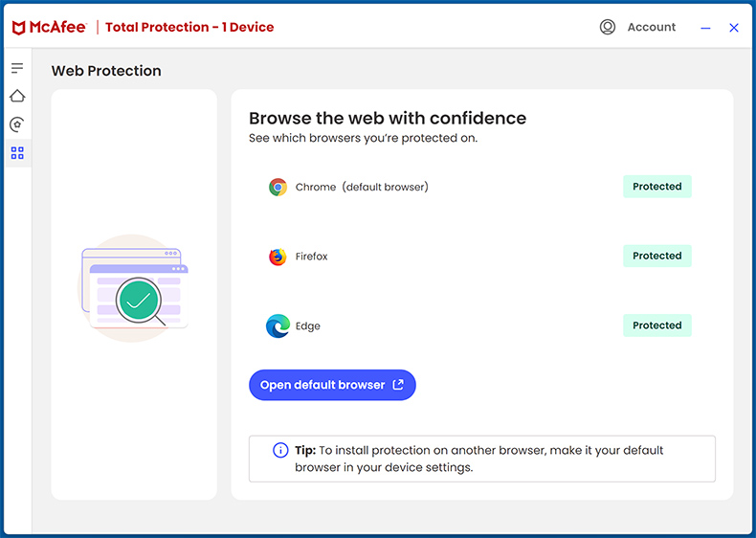Click Chrome's Protected status badge

[657, 187]
